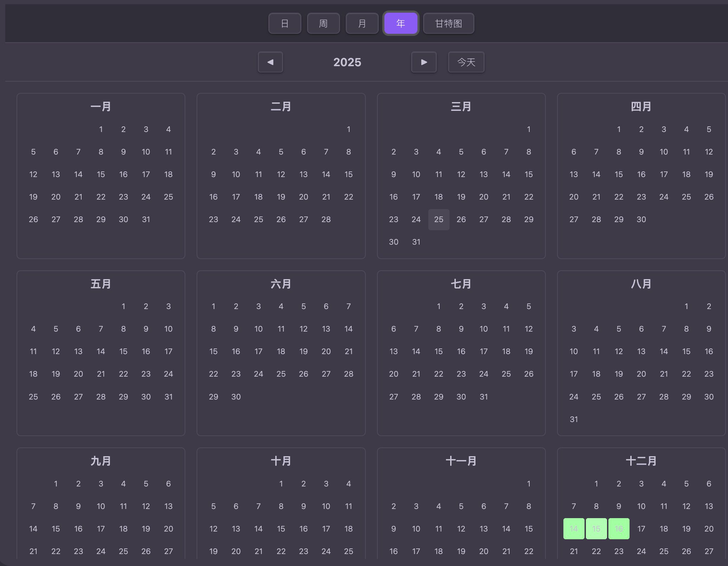Select highlighted March 25 date cell
Viewport: 728px width, 566px height.
[439, 220]
